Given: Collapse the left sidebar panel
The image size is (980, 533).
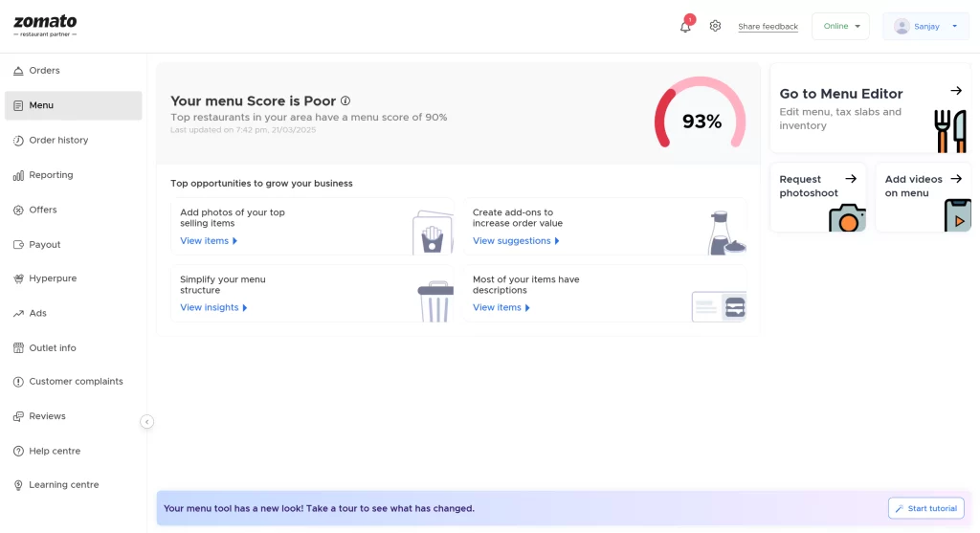Looking at the screenshot, I should (146, 421).
